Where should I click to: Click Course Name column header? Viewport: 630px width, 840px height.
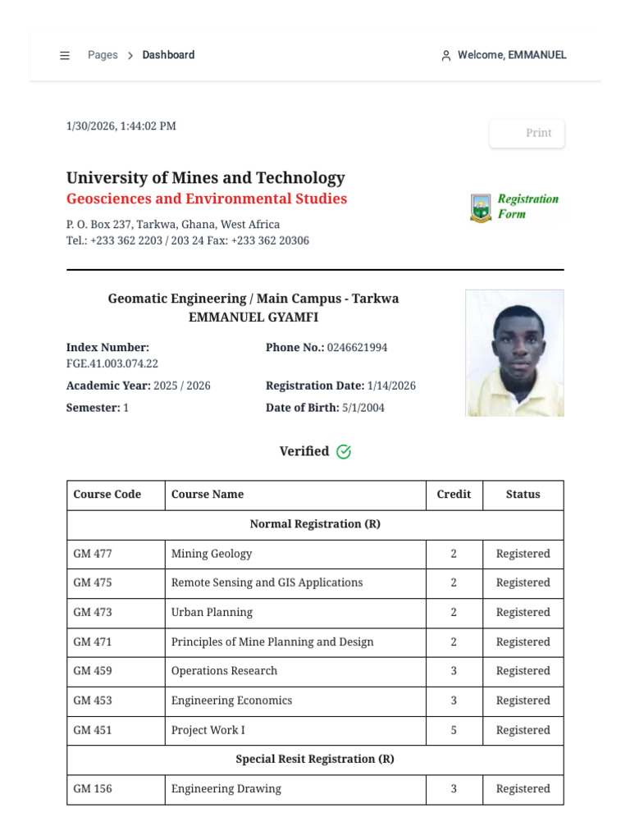208,495
